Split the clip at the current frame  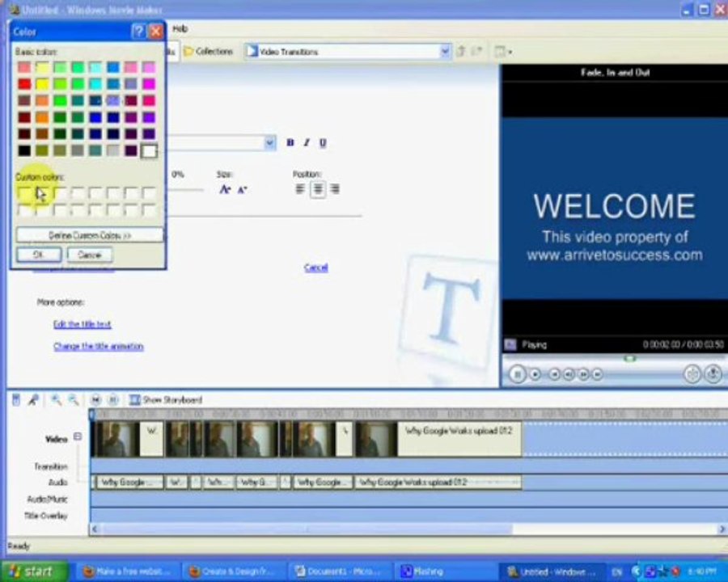tap(692, 374)
